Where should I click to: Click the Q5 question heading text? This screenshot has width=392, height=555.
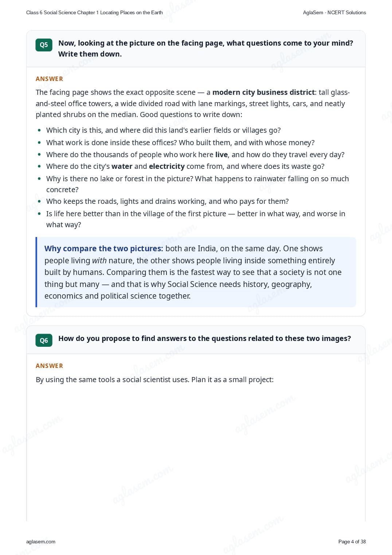tap(206, 48)
